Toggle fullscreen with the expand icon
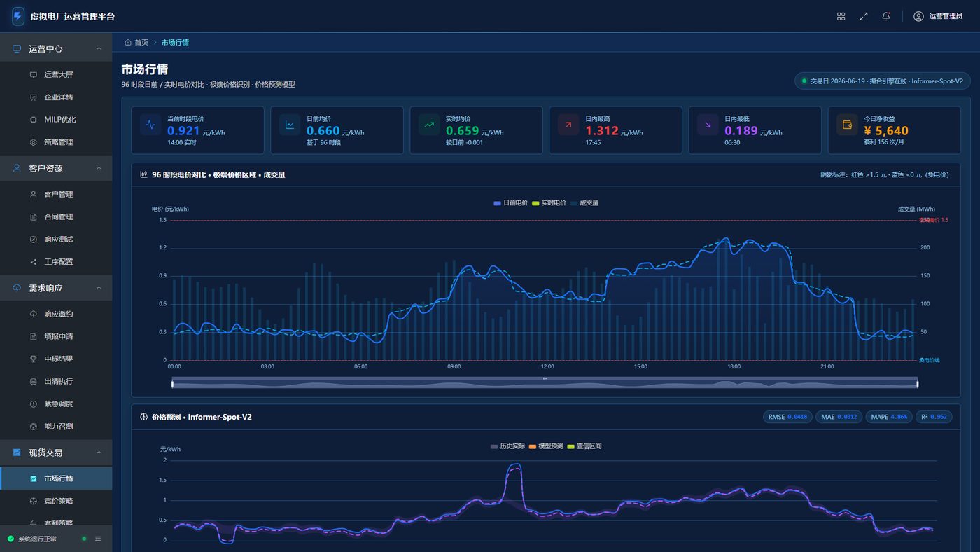 click(x=863, y=16)
